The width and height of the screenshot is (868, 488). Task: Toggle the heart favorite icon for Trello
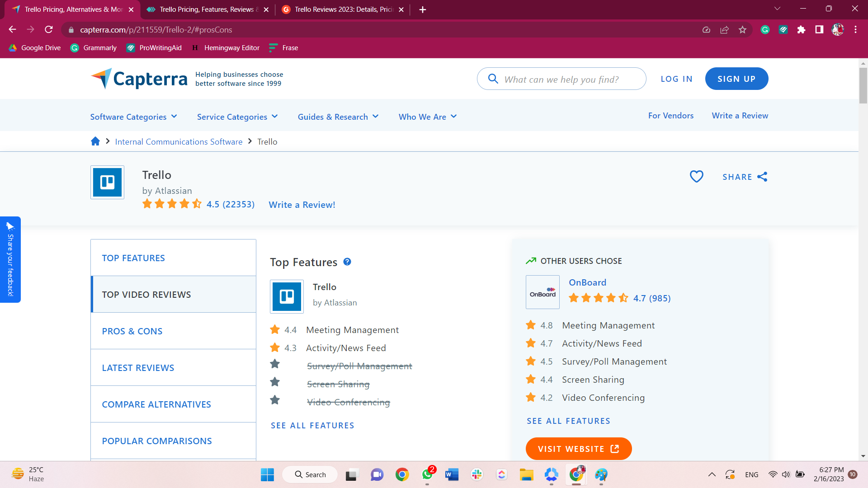click(697, 176)
